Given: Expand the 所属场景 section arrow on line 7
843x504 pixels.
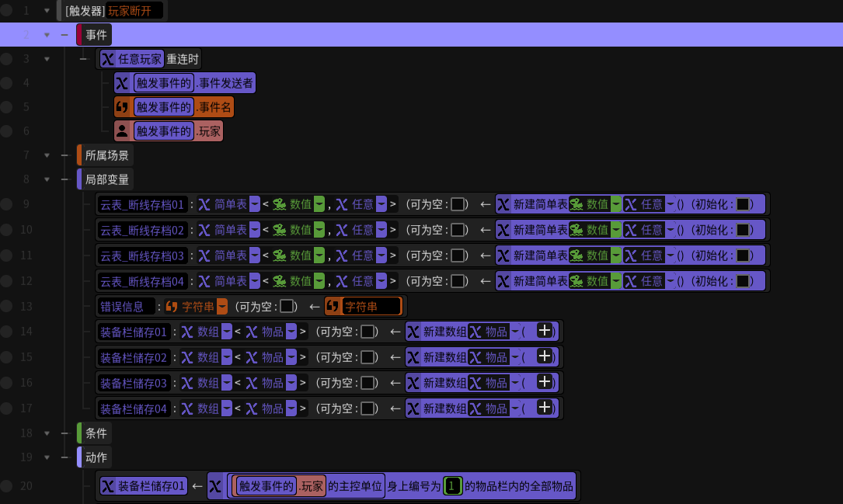Looking at the screenshot, I should tap(47, 155).
